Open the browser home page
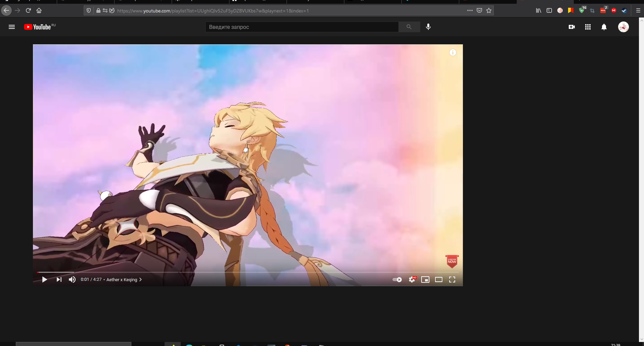 point(39,10)
